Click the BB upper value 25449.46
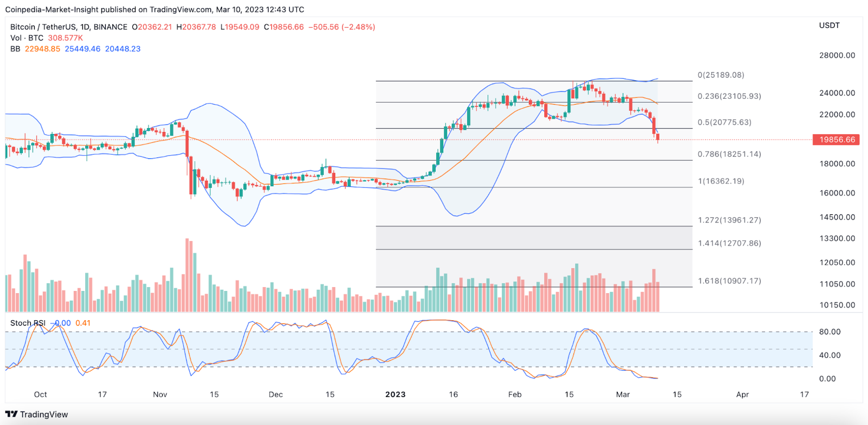This screenshot has width=868, height=425. [82, 48]
